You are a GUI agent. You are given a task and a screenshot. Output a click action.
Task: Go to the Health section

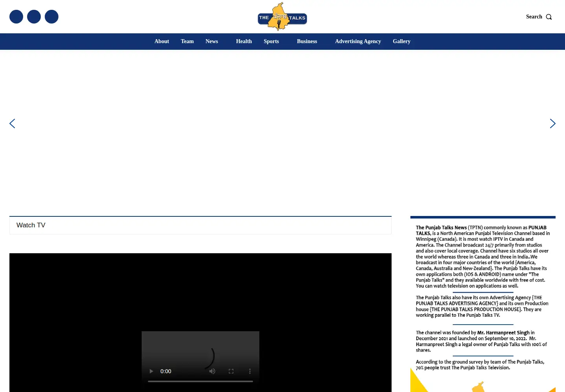point(244,42)
